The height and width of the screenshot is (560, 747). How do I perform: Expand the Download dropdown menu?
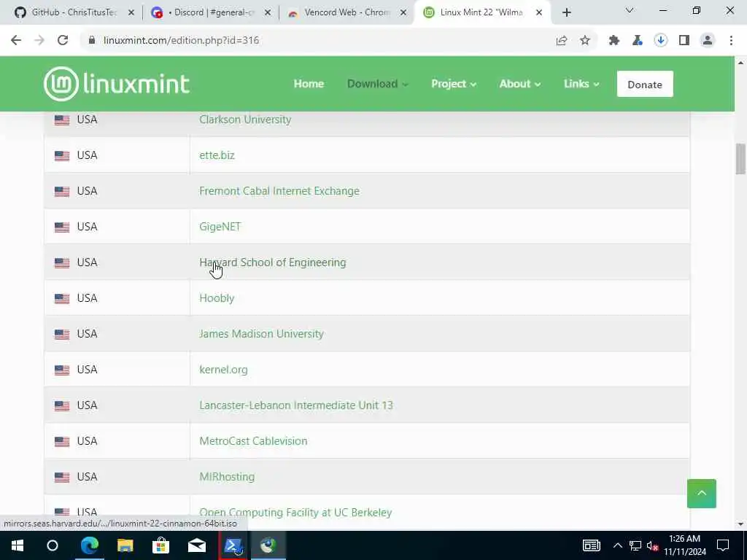coord(377,84)
